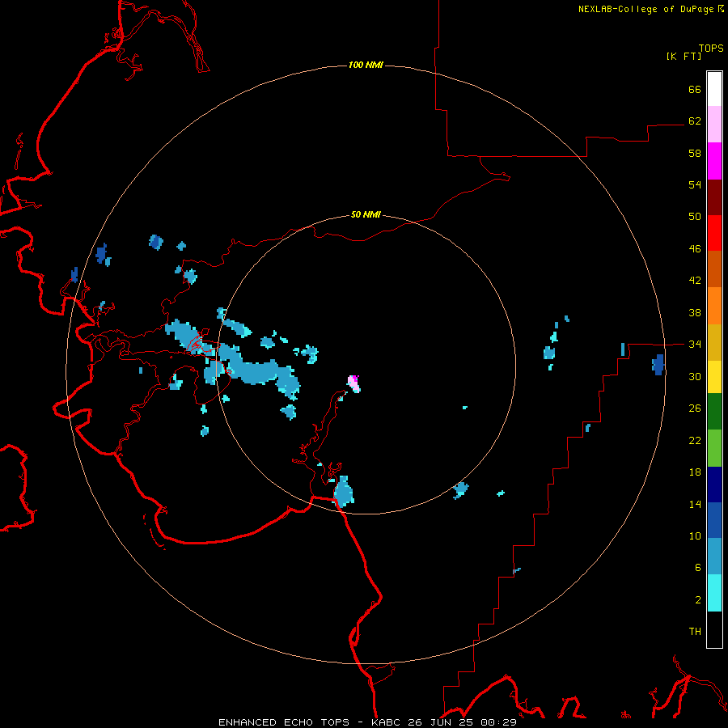Select the bright red legend swatch

click(714, 233)
